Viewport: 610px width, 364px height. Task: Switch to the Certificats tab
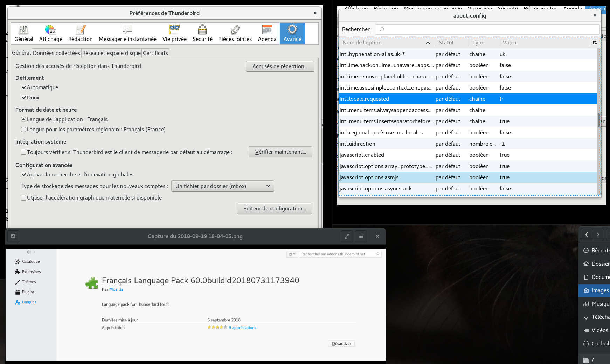click(155, 53)
